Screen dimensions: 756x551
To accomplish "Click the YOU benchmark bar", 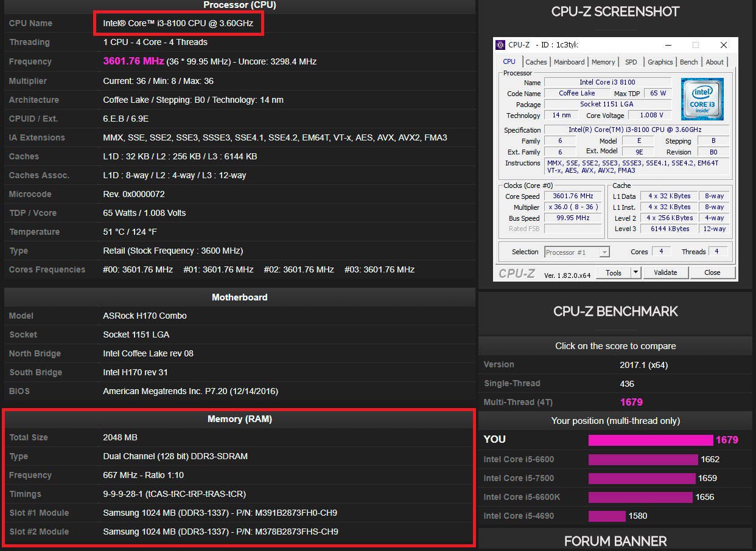I will point(650,440).
